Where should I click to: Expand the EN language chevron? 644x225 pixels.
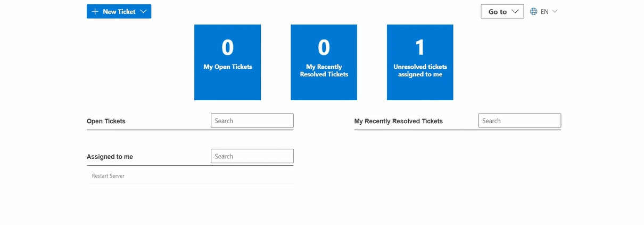point(555,11)
